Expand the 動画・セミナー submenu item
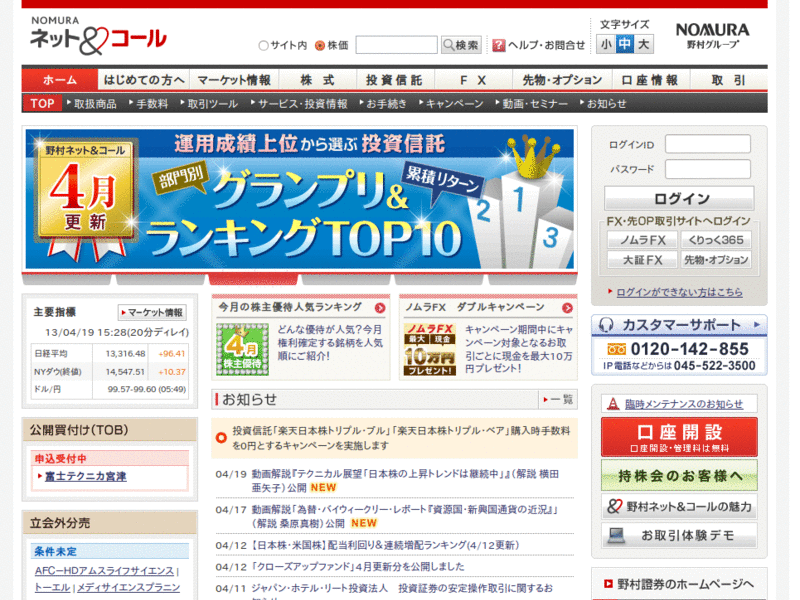This screenshot has height=600, width=800. coord(532,104)
